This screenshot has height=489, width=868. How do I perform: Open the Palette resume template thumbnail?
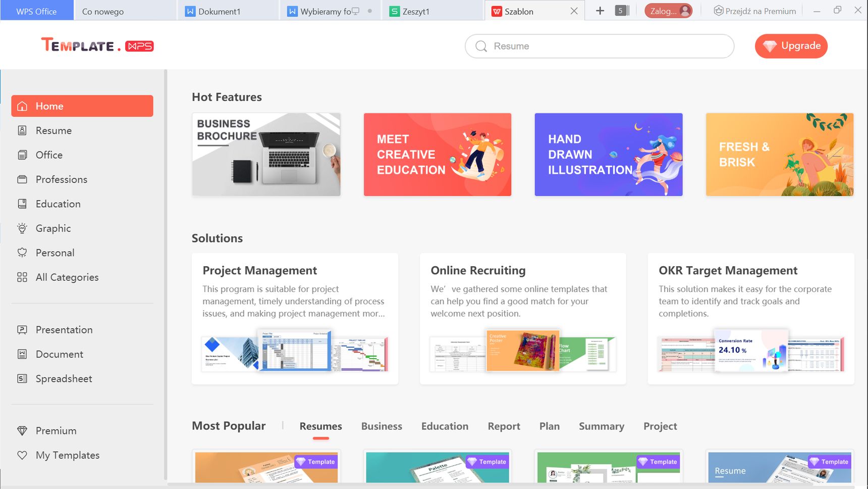[438, 467]
